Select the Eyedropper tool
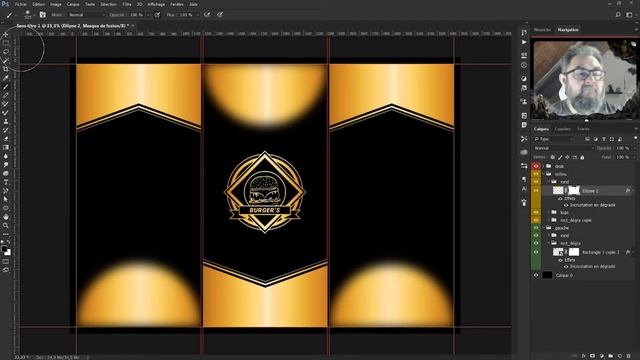Image resolution: width=640 pixels, height=360 pixels. coord(6,78)
